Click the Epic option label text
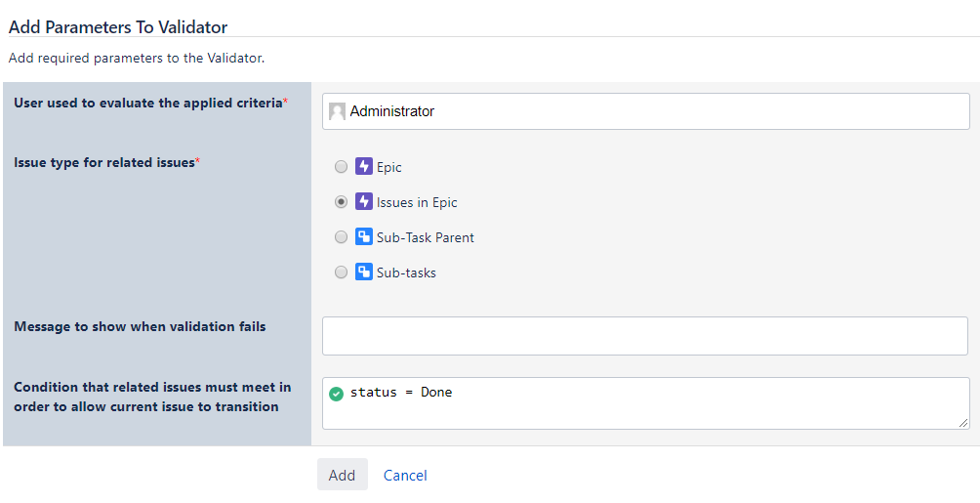980x503 pixels. (x=388, y=167)
